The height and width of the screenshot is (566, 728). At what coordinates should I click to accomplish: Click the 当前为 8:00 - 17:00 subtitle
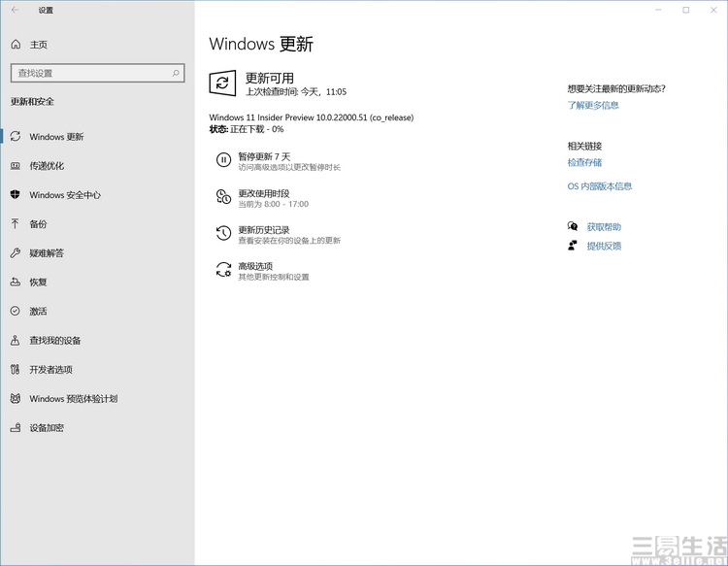(274, 204)
